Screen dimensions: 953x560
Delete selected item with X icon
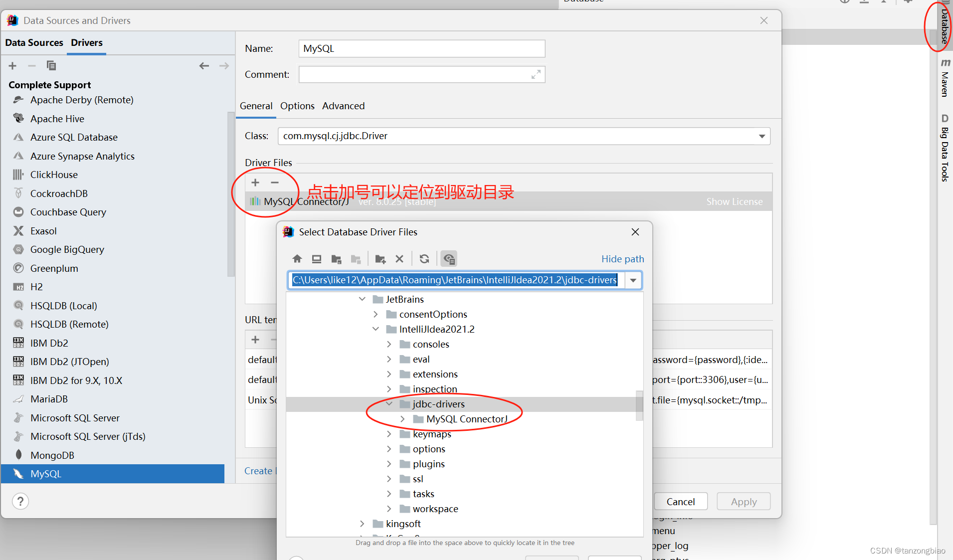tap(399, 259)
